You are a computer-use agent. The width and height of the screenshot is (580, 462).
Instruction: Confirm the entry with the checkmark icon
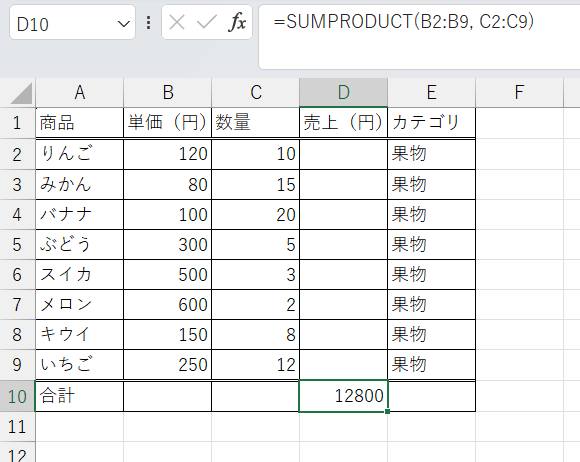206,23
